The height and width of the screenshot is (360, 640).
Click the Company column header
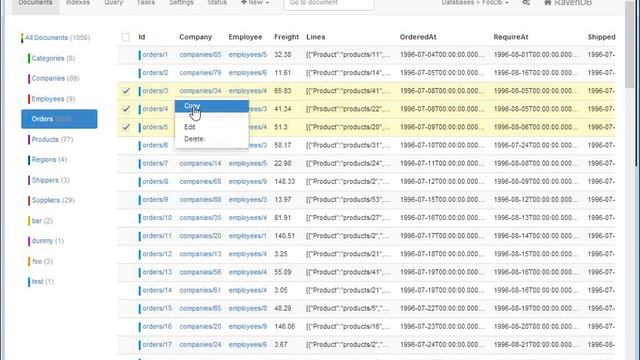click(196, 37)
